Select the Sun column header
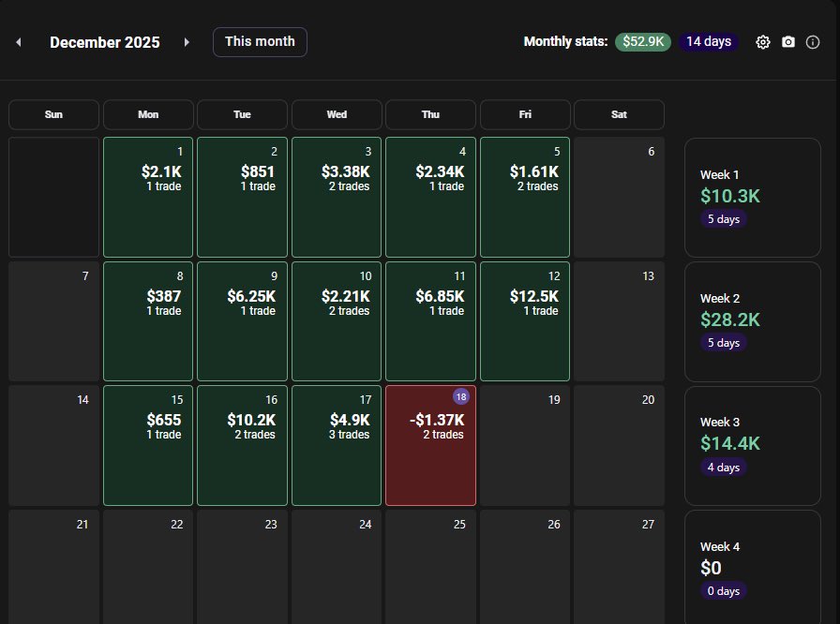Image resolution: width=840 pixels, height=624 pixels. [x=53, y=114]
